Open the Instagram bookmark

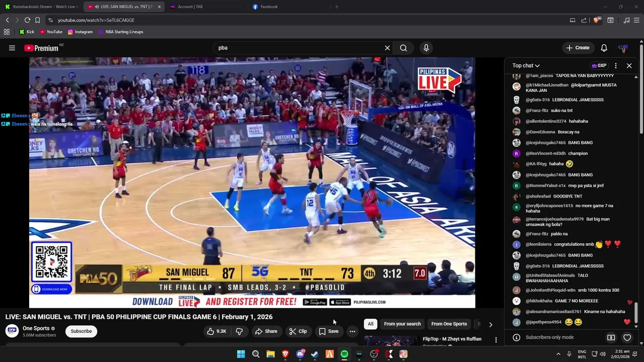pyautogui.click(x=80, y=32)
